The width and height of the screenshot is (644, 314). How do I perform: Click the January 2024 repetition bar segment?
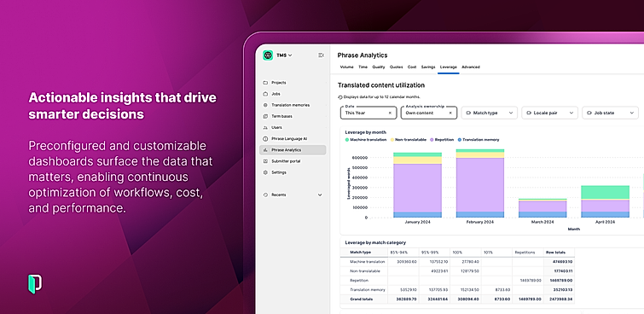[x=417, y=188]
